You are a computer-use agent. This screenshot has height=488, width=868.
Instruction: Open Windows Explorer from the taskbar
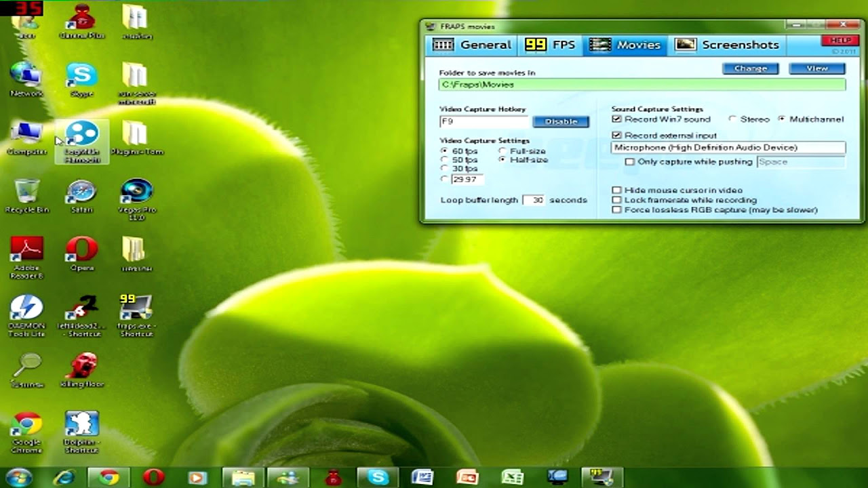(243, 477)
